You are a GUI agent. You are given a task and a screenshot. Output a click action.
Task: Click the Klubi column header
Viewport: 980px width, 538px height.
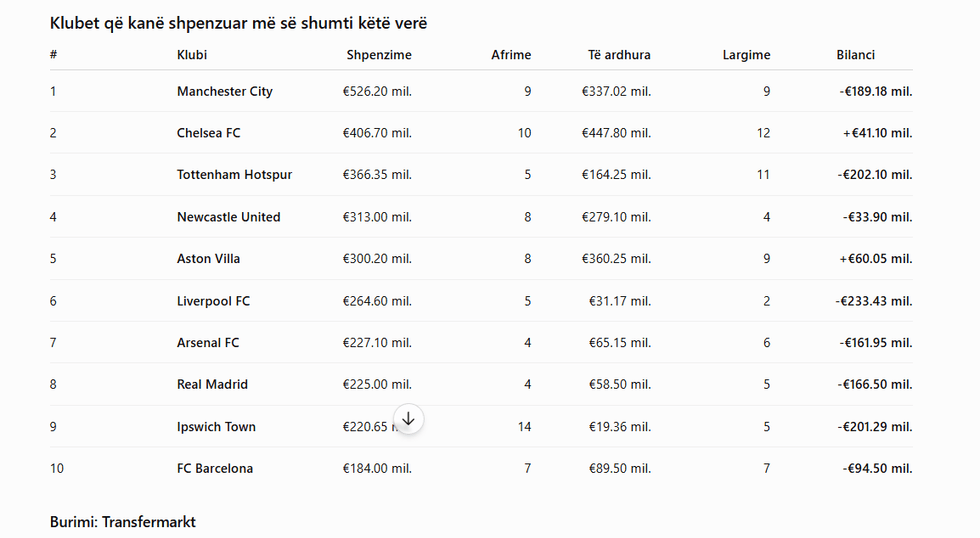click(192, 55)
